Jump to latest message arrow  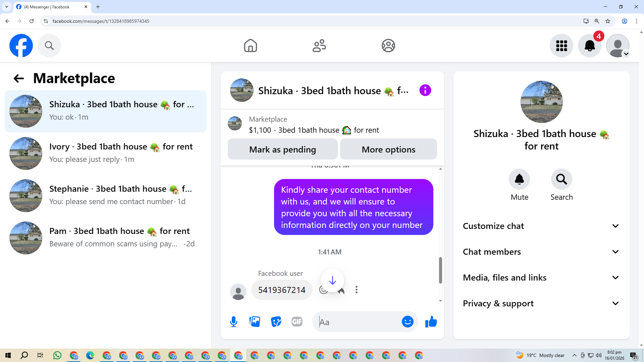(x=332, y=281)
